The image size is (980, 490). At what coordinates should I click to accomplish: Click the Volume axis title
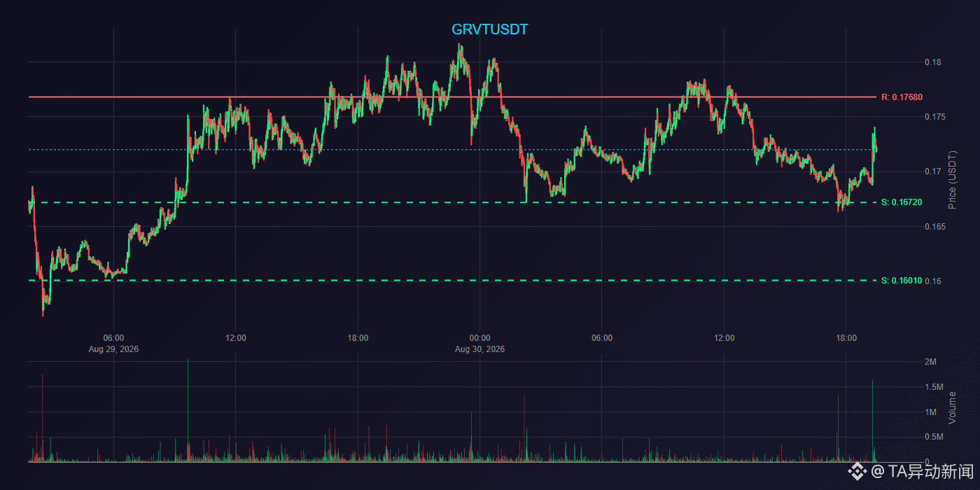(x=952, y=407)
